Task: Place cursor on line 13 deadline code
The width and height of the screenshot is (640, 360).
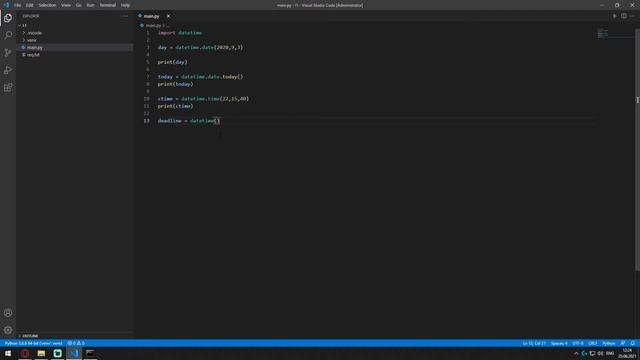Action: (x=189, y=121)
